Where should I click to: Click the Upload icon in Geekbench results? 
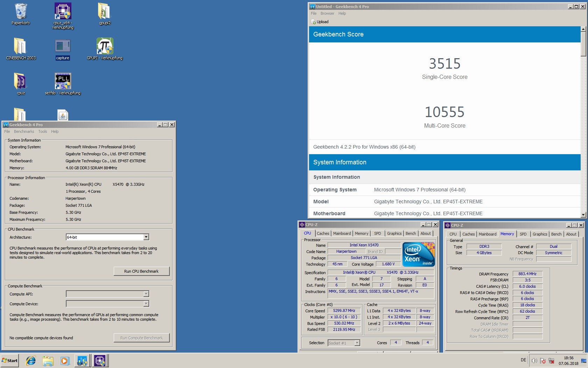coord(314,22)
